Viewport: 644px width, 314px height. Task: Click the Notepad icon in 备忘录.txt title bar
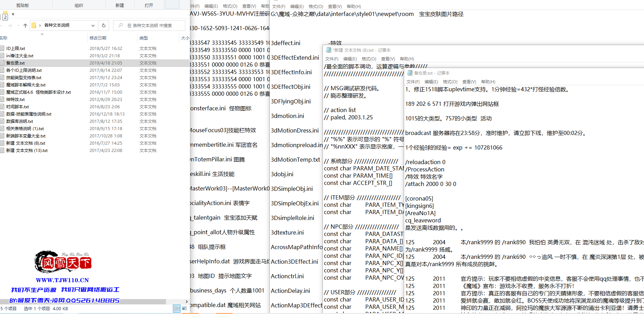(410, 73)
